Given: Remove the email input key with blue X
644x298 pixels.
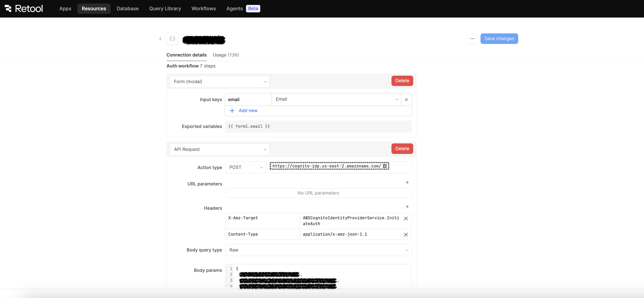Looking at the screenshot, I should [406, 99].
